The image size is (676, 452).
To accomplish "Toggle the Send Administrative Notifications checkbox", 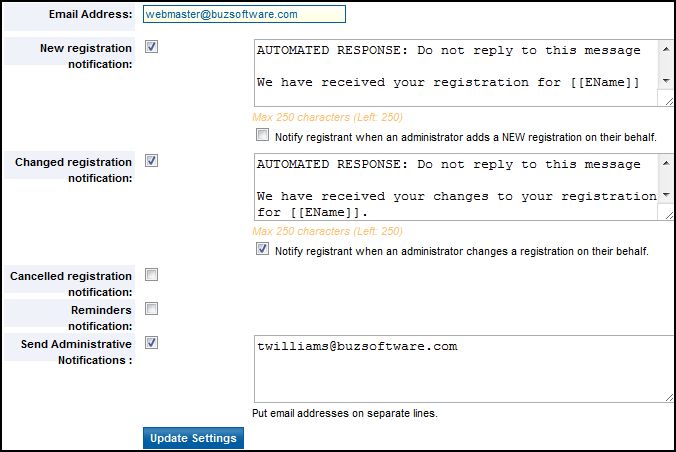I will click(151, 342).
